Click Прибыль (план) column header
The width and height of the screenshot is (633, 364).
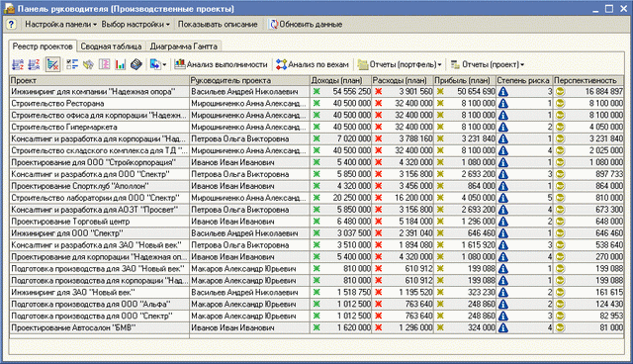pyautogui.click(x=465, y=80)
